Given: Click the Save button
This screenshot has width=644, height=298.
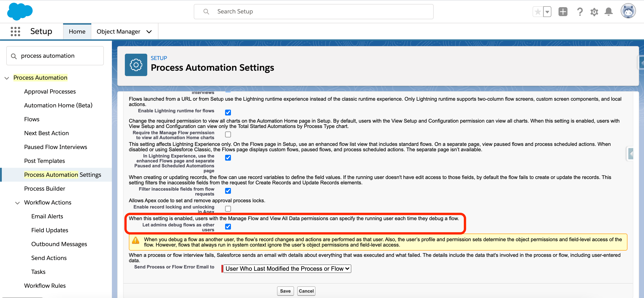Looking at the screenshot, I should (285, 291).
